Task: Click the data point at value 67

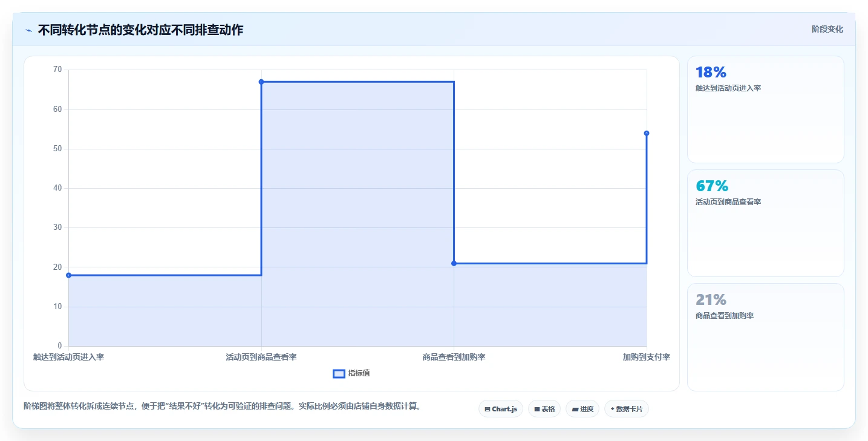Action: [261, 82]
